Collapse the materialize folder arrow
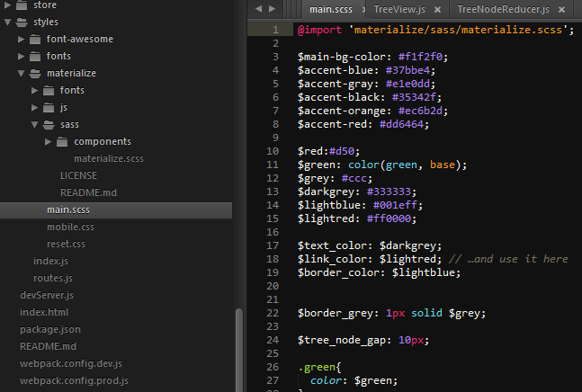The width and height of the screenshot is (582, 392). [22, 74]
